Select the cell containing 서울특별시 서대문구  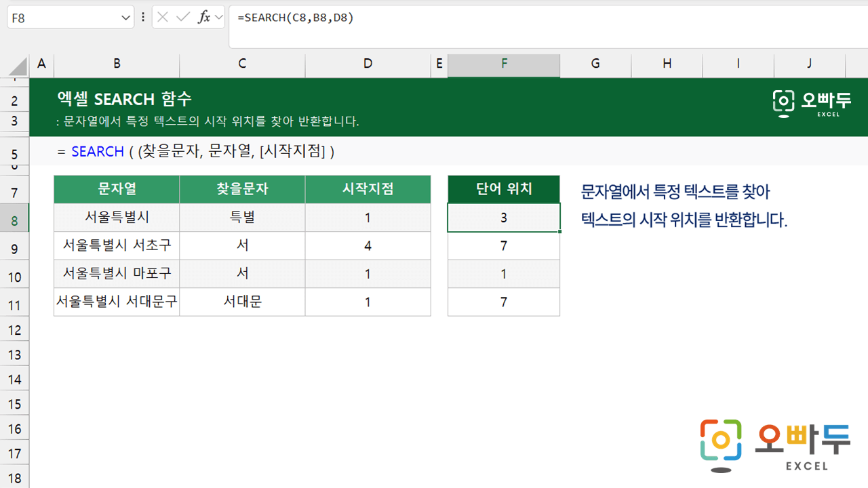(117, 302)
